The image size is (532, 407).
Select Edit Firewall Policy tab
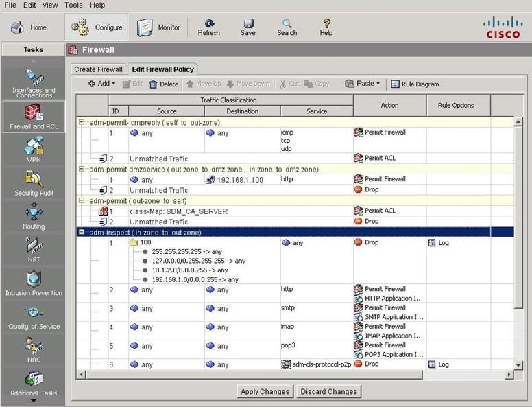163,69
